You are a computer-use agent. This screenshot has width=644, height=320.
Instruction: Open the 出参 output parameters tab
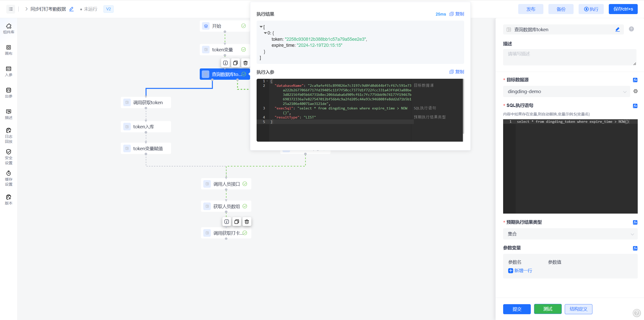click(9, 93)
